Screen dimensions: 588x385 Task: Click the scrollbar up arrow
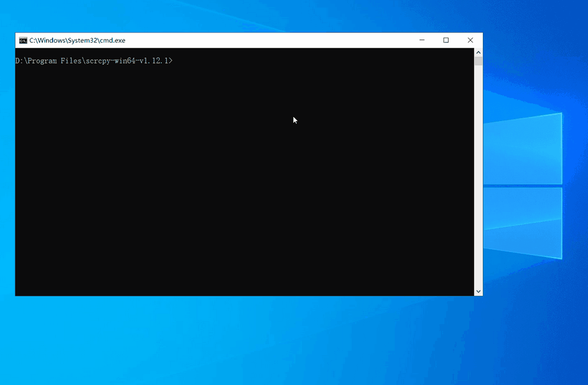coord(478,53)
